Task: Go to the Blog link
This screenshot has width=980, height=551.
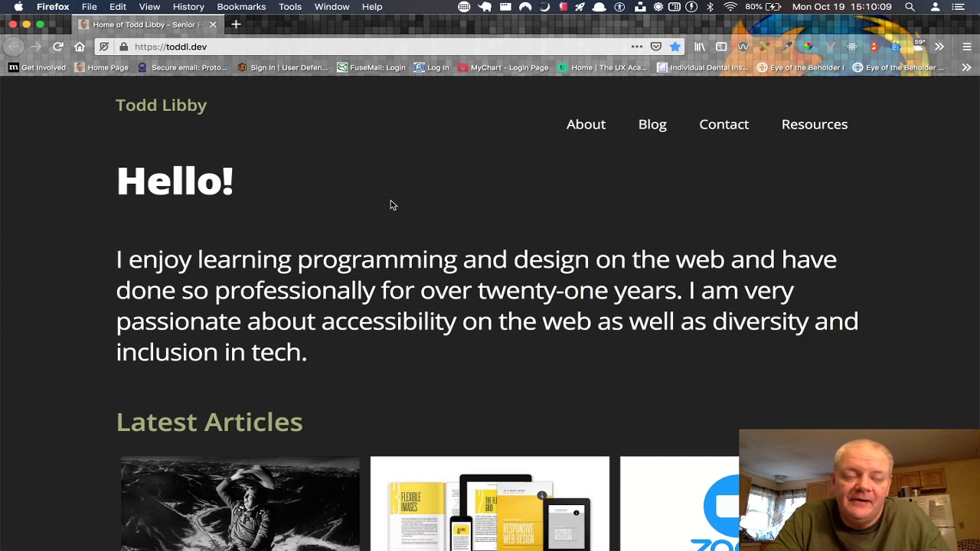Action: 652,124
